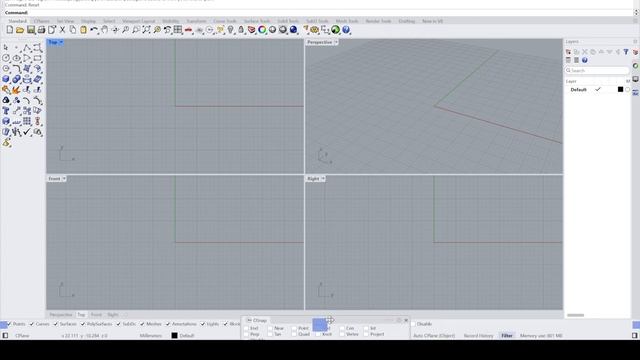This screenshot has height=360, width=640.
Task: Undo the last action
Action: tap(94, 30)
